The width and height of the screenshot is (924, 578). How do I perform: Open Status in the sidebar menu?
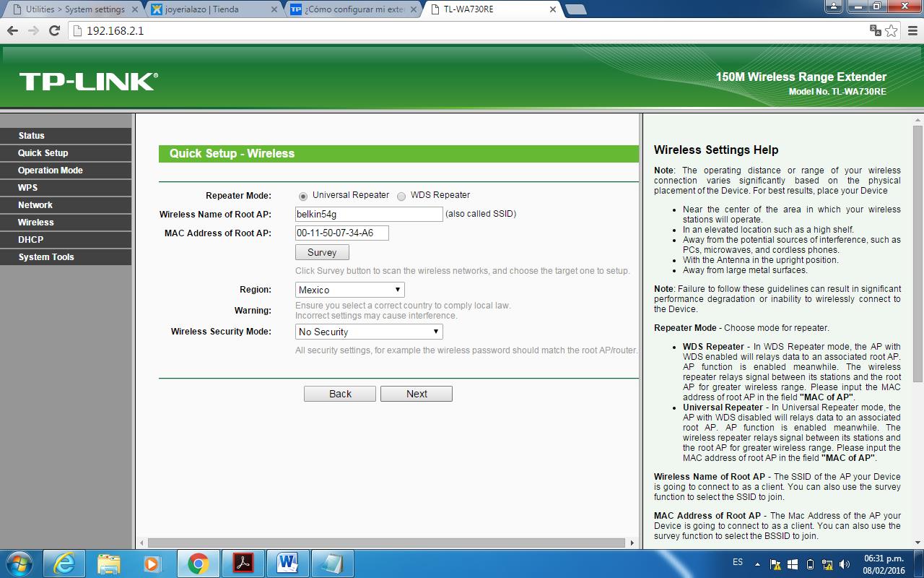(66, 136)
